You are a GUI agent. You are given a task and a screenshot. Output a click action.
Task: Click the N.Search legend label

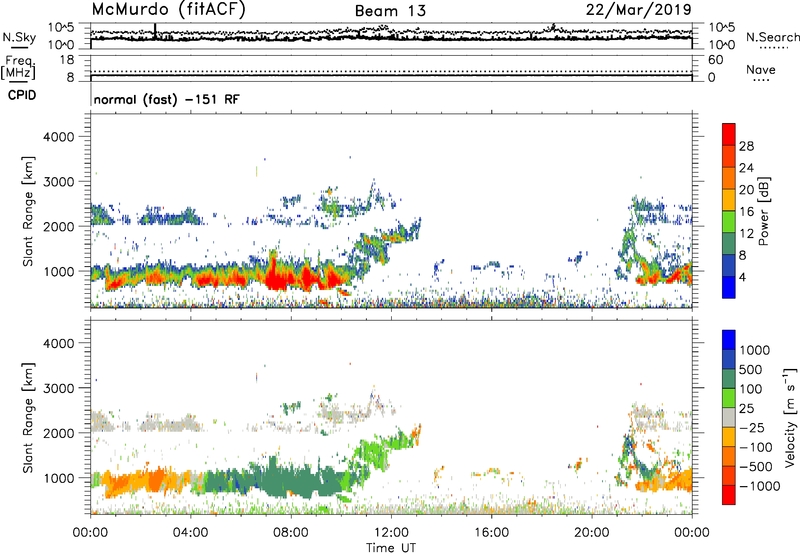click(772, 37)
